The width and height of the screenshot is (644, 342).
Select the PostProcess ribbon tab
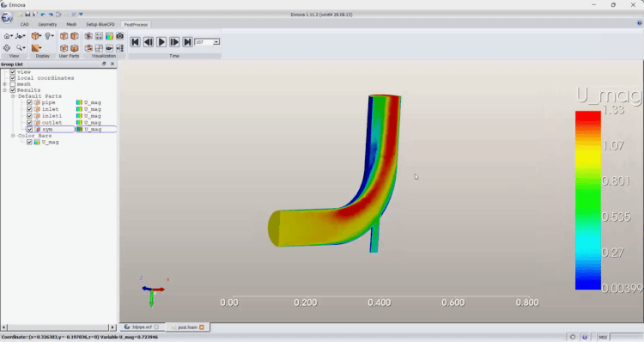(x=136, y=25)
